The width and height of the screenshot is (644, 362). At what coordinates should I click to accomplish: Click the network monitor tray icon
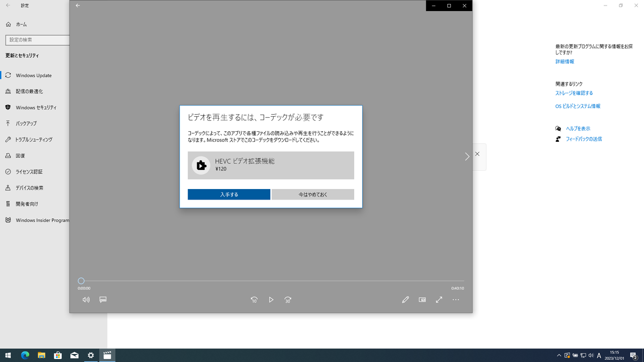pyautogui.click(x=583, y=355)
